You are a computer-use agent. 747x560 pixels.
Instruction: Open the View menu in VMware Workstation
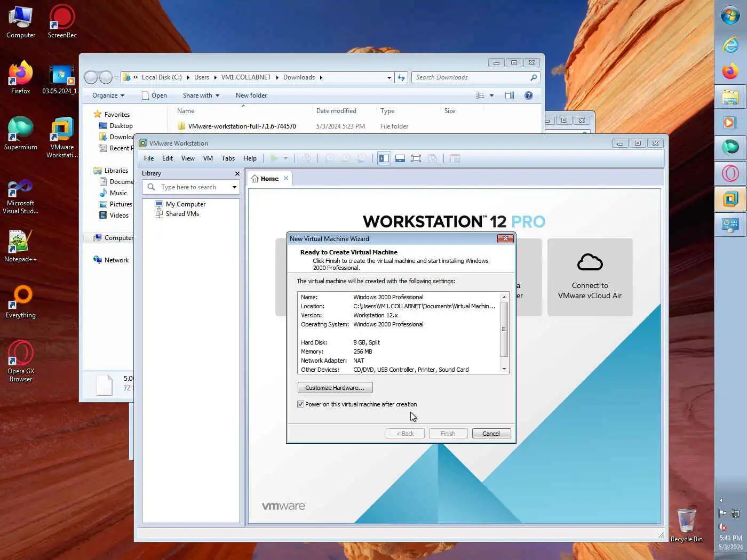click(188, 158)
